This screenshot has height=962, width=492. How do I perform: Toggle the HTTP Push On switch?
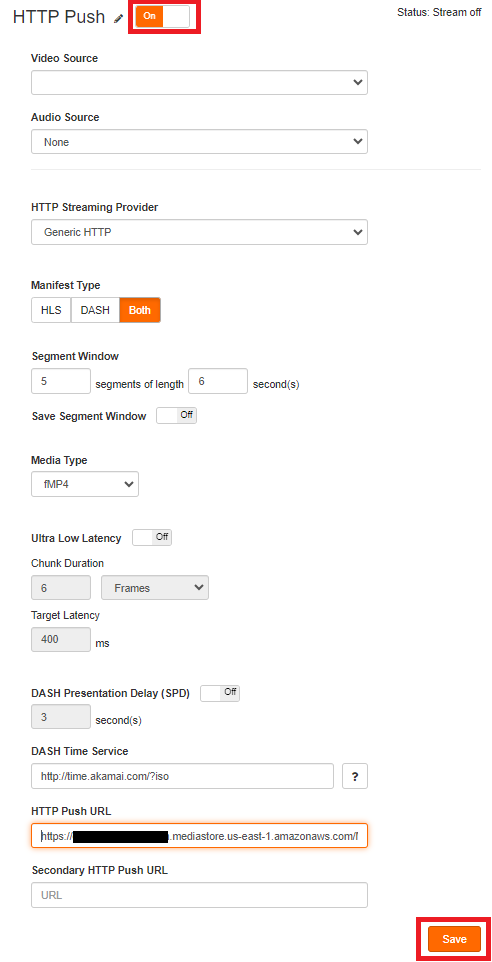point(163,17)
